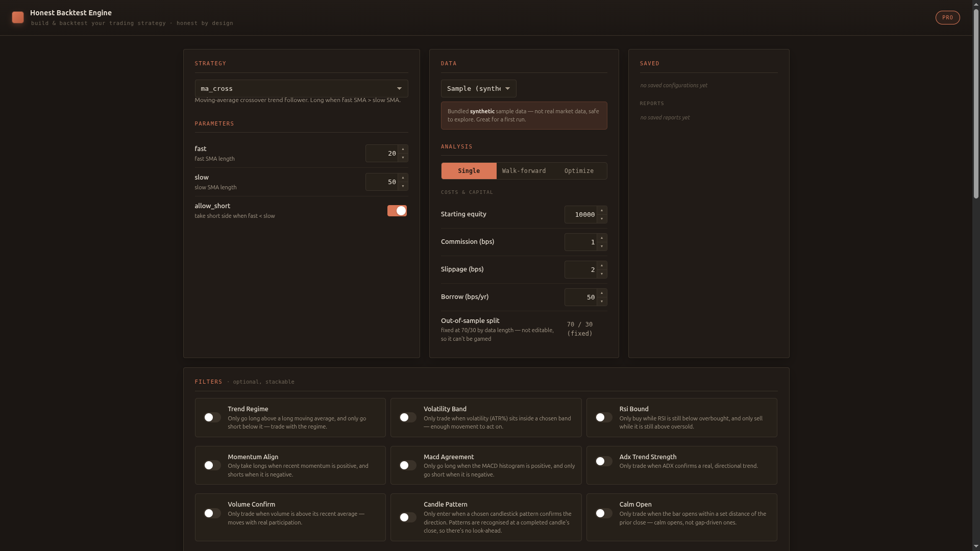Increase the fast SMA length
980x551 pixels.
[x=403, y=149]
